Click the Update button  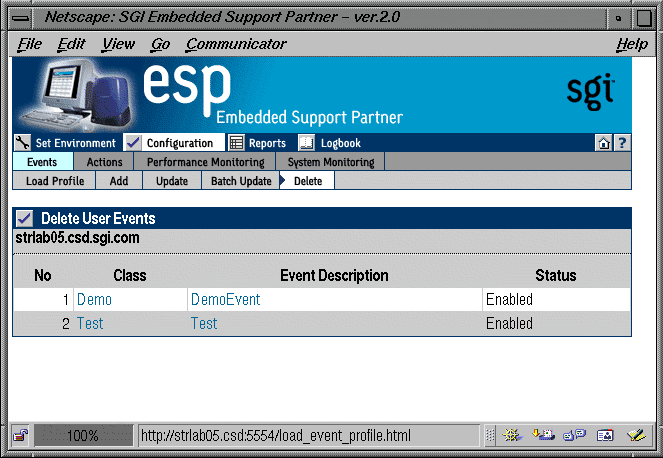[x=172, y=181]
